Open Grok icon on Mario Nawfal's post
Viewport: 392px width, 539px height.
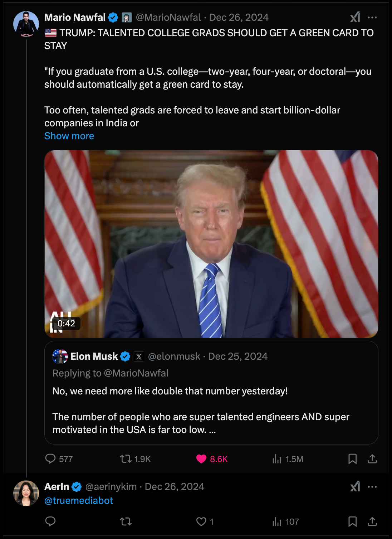[x=355, y=17]
